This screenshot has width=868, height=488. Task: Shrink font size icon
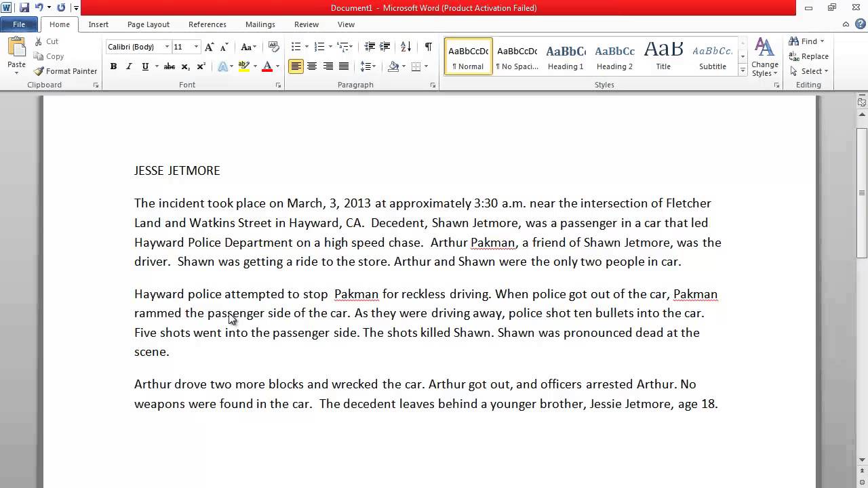pos(224,47)
